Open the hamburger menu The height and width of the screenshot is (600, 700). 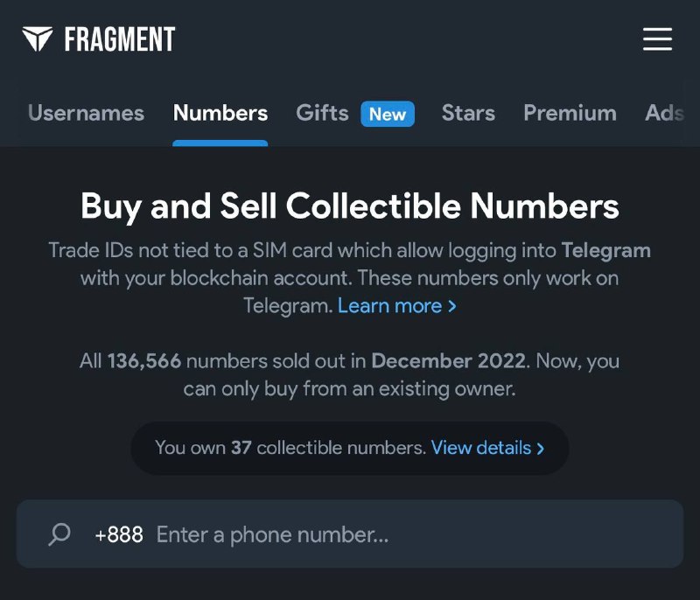(657, 39)
